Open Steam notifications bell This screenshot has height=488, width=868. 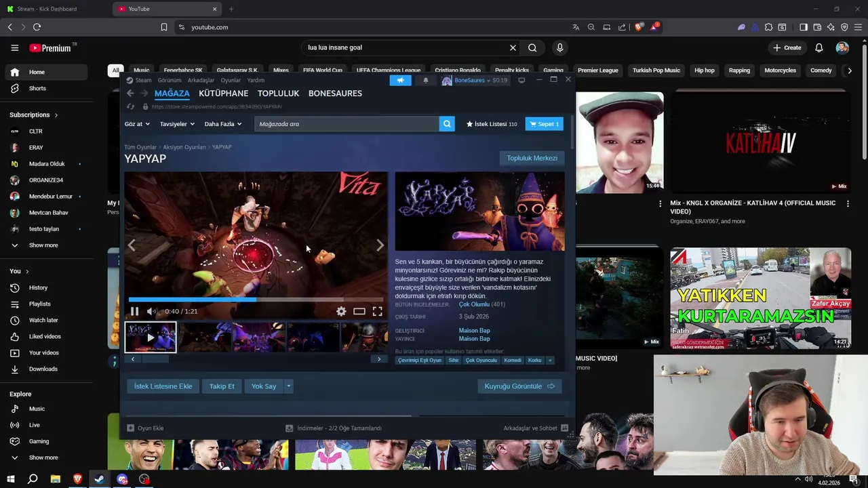tap(426, 80)
